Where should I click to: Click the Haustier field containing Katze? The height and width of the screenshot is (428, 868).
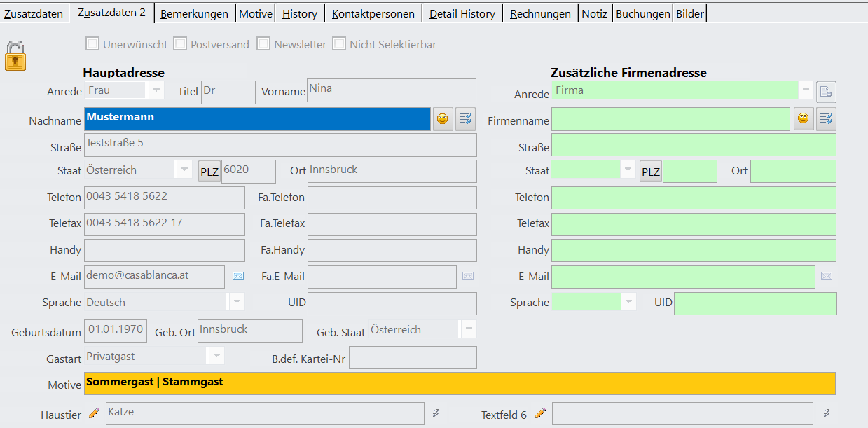(265, 413)
